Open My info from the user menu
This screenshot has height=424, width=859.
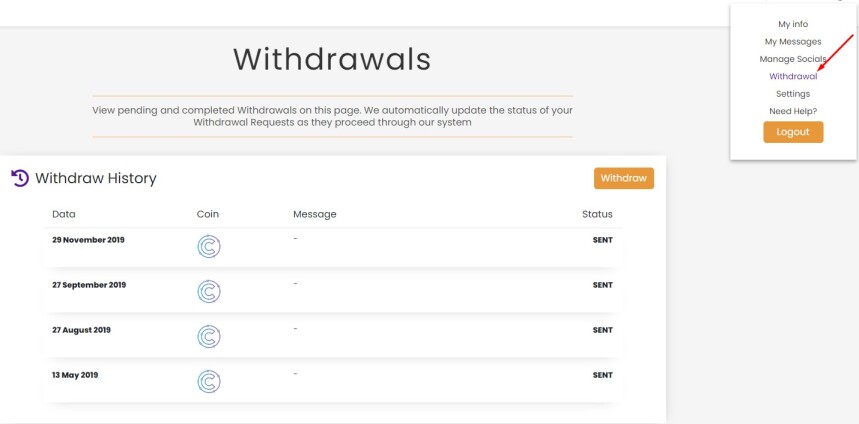793,24
